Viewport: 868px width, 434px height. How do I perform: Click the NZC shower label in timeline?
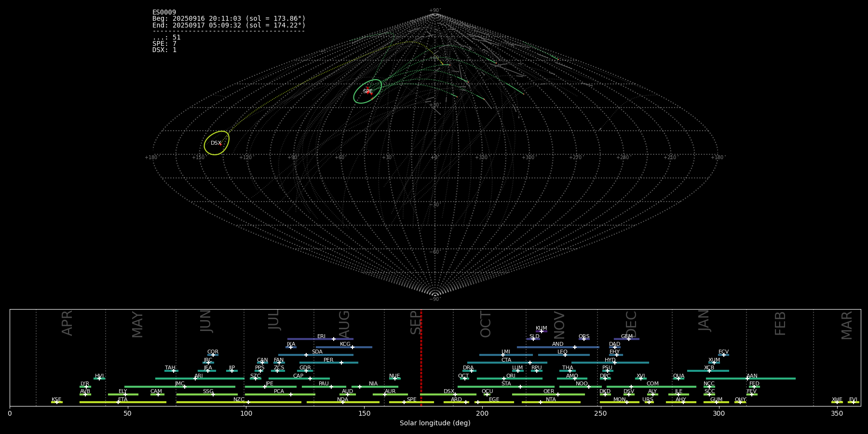[x=239, y=400]
